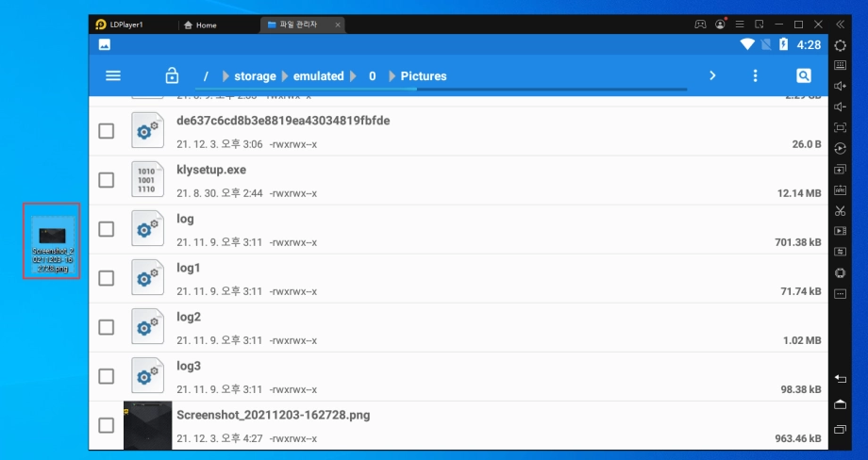Click the 701.38 kB size value
Viewport: 868px width, 460px height.
(x=797, y=242)
